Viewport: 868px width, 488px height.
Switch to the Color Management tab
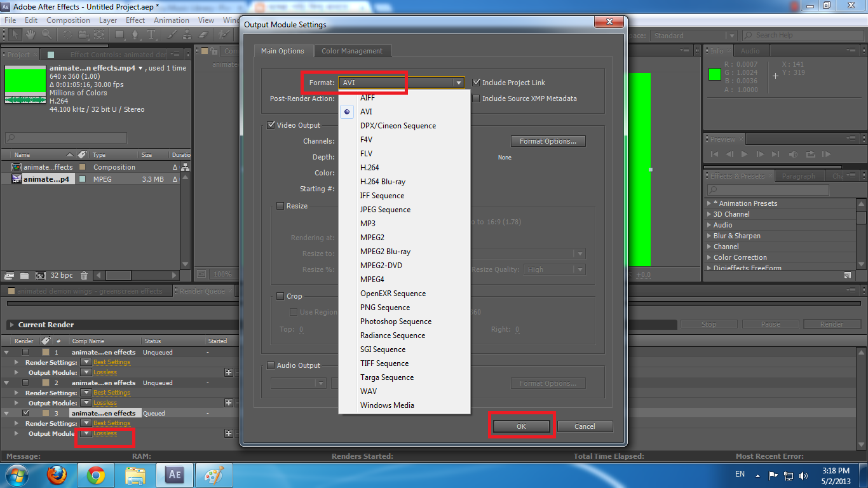point(352,51)
